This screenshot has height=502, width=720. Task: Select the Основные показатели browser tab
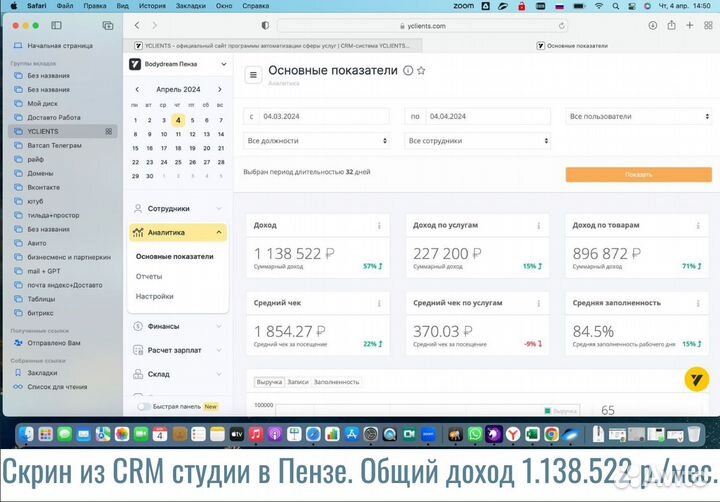(571, 45)
